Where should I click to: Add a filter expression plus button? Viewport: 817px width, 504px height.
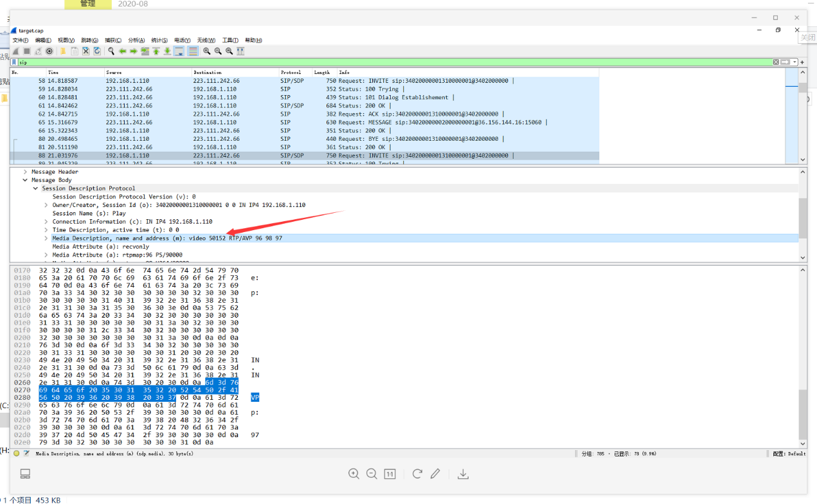pyautogui.click(x=802, y=62)
